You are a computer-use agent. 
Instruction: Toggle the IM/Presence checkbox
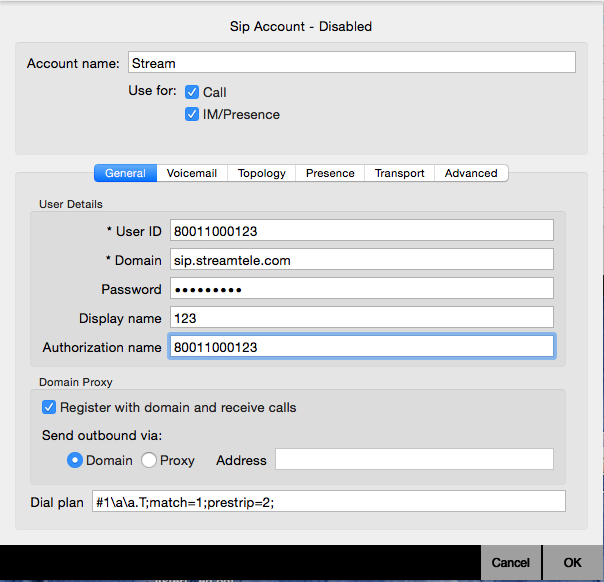[x=193, y=114]
